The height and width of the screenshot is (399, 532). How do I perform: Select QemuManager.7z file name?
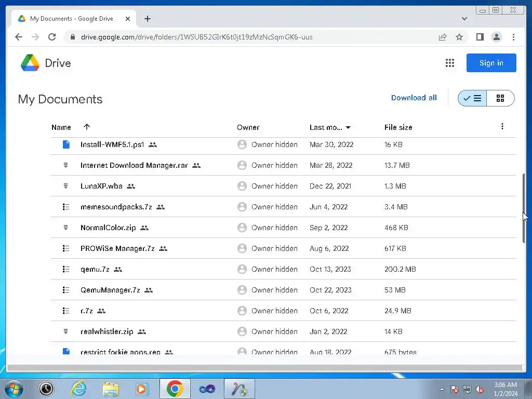(110, 290)
